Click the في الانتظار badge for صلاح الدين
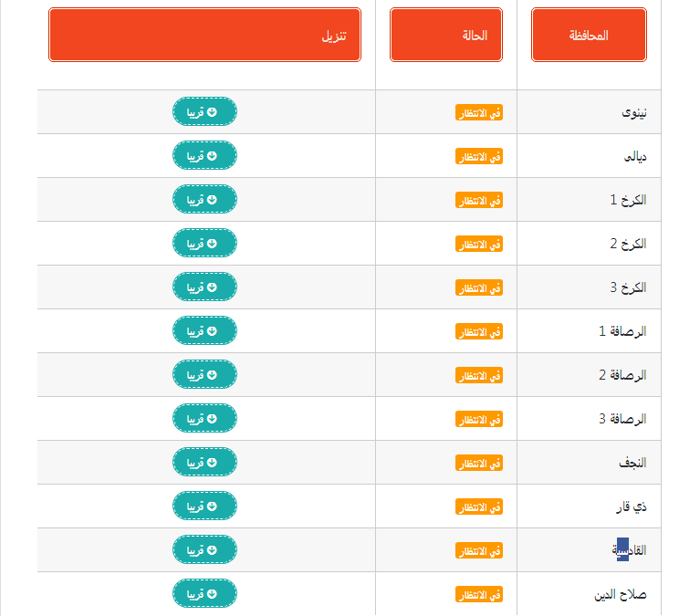 [479, 594]
